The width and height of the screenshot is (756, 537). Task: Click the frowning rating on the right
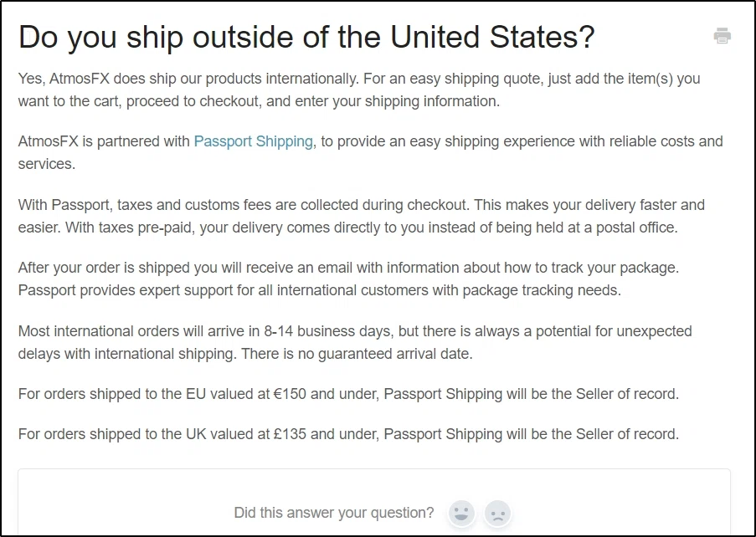tap(497, 514)
